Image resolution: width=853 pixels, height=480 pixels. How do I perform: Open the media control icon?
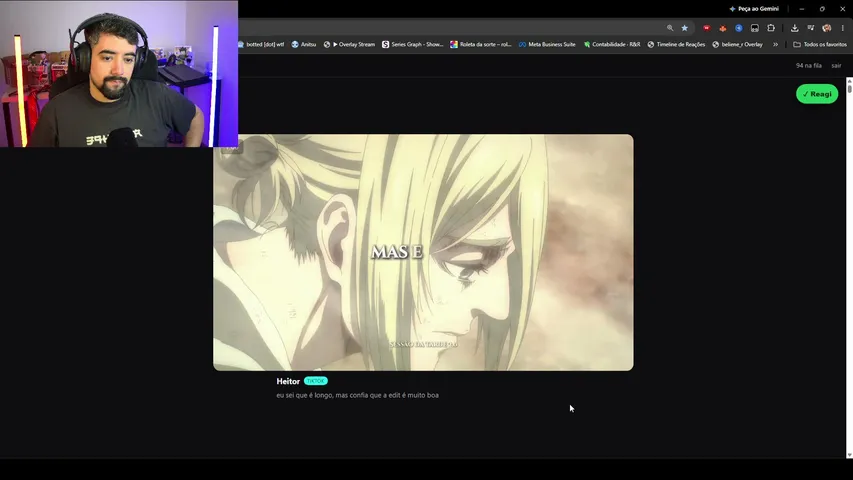811,28
